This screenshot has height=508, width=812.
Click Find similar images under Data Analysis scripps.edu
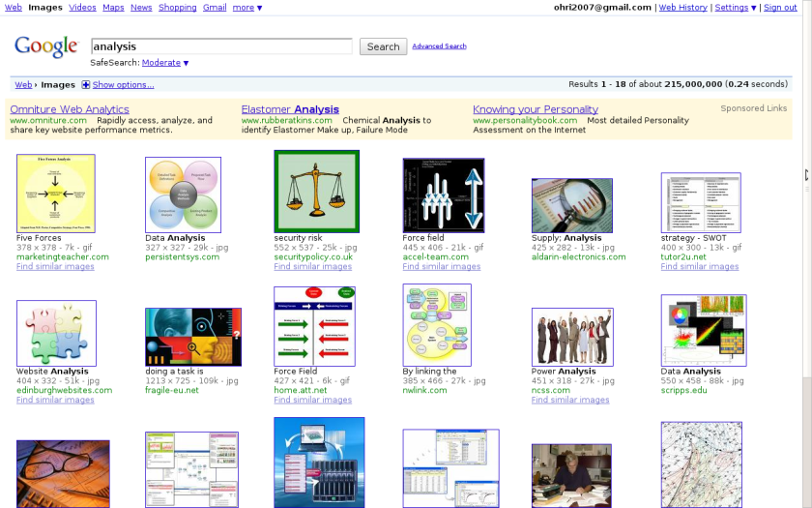coord(700,400)
